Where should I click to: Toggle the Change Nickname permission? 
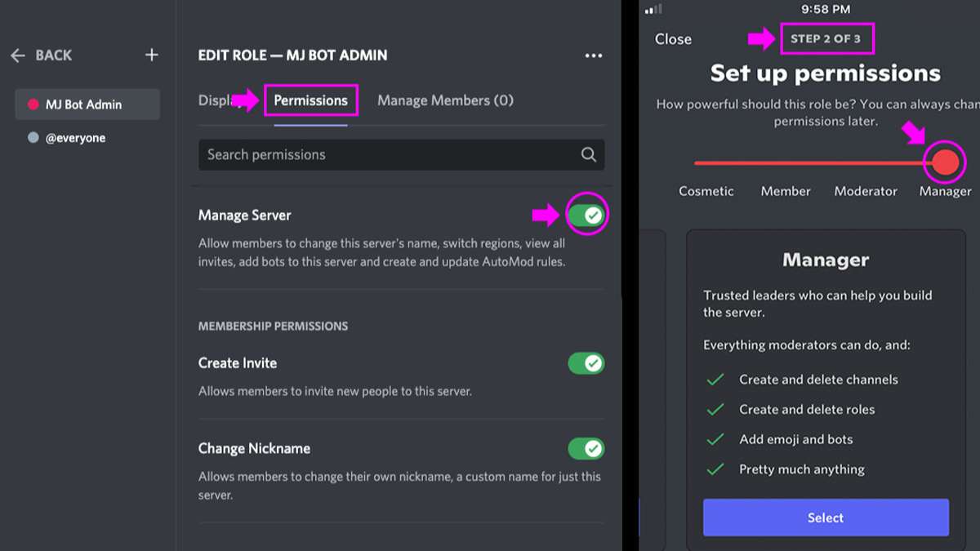pos(586,448)
